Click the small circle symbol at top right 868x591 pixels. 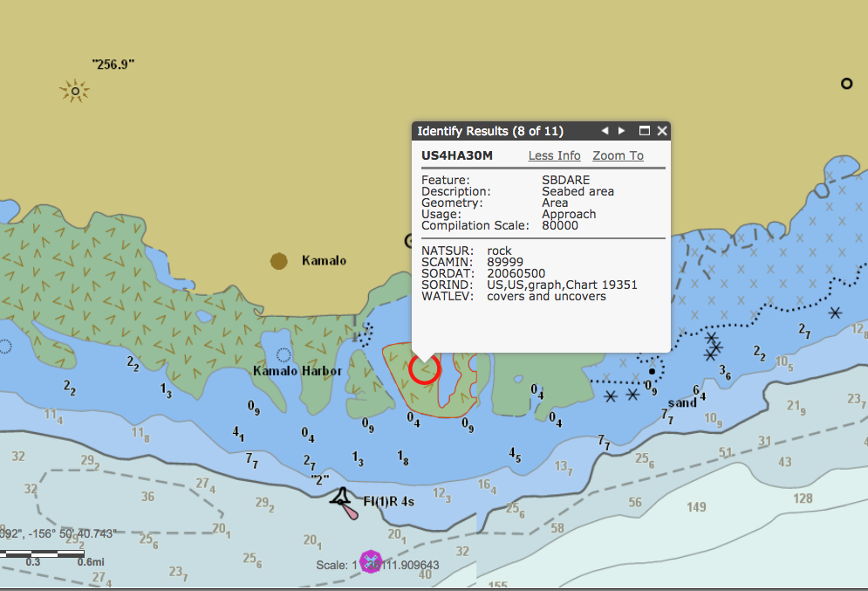845,84
